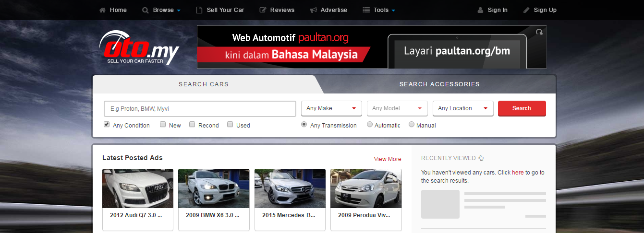
Task: Switch to the Search Cars tab
Action: 204,84
